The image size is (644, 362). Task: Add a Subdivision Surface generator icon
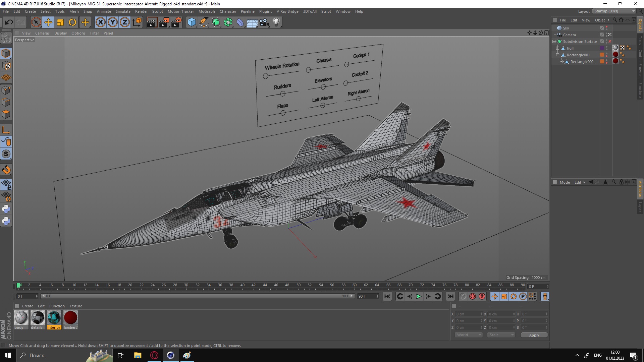pos(216,22)
